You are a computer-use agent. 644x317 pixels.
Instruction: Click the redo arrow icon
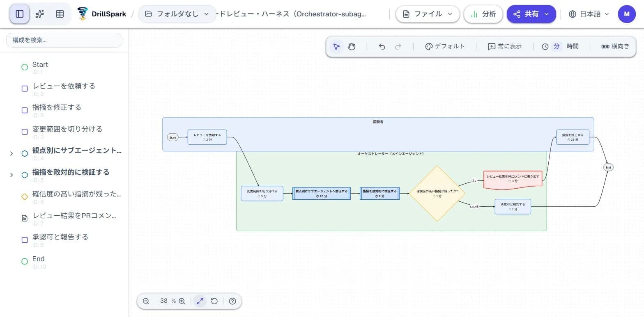(x=398, y=47)
